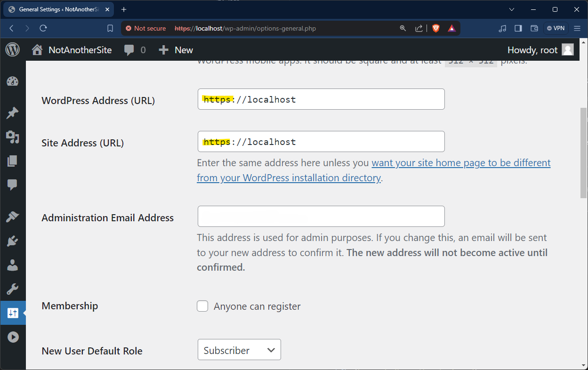The image size is (588, 370).
Task: Click the browser Reload button
Action: point(43,28)
